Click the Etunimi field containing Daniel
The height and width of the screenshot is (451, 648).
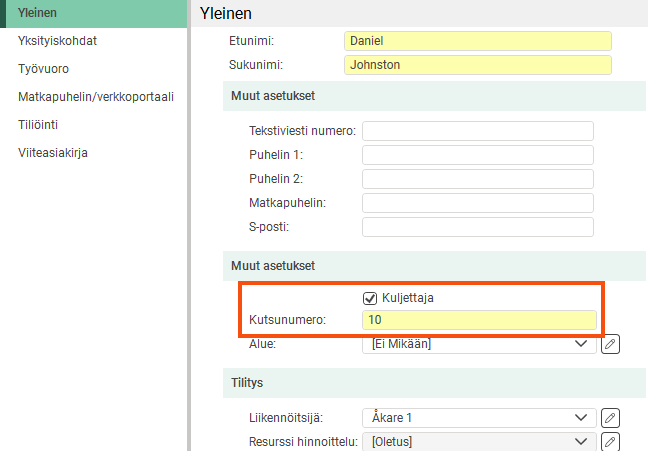point(477,41)
